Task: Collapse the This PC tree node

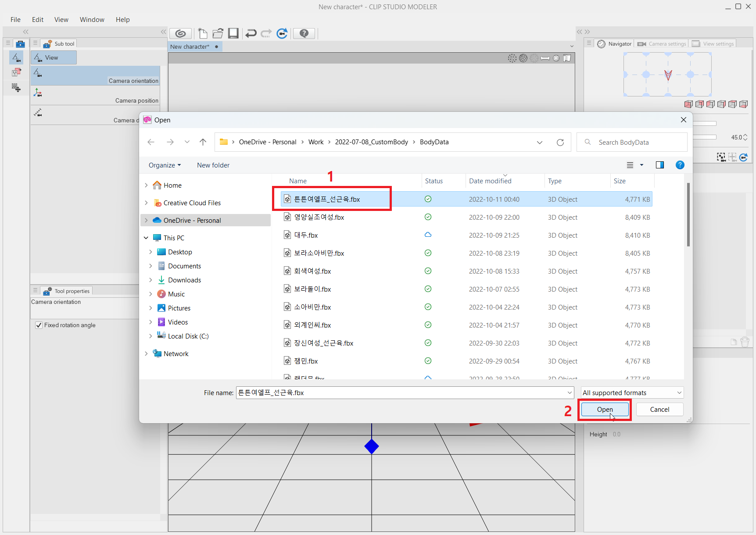Action: 146,238
